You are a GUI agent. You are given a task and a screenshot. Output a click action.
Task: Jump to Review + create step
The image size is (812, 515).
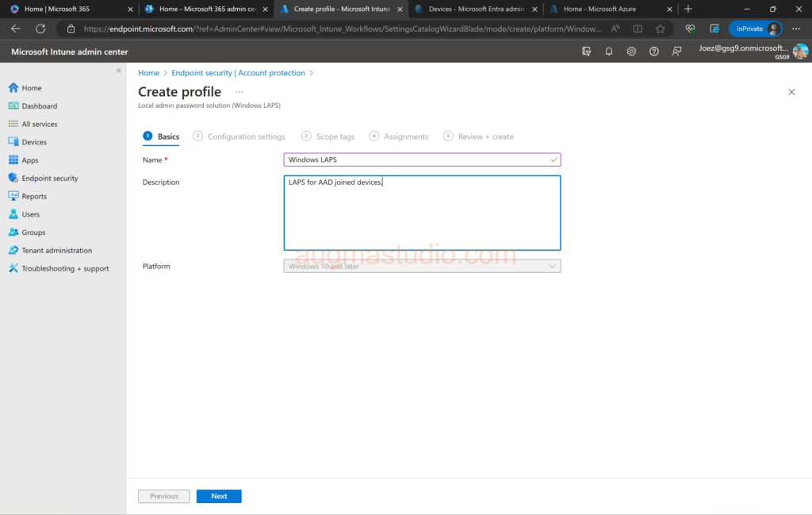pos(485,136)
